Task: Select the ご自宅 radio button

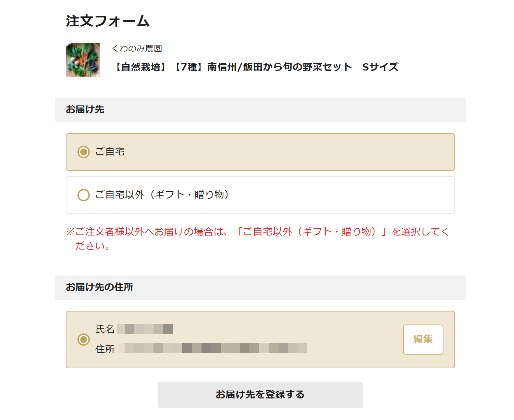Action: tap(84, 152)
